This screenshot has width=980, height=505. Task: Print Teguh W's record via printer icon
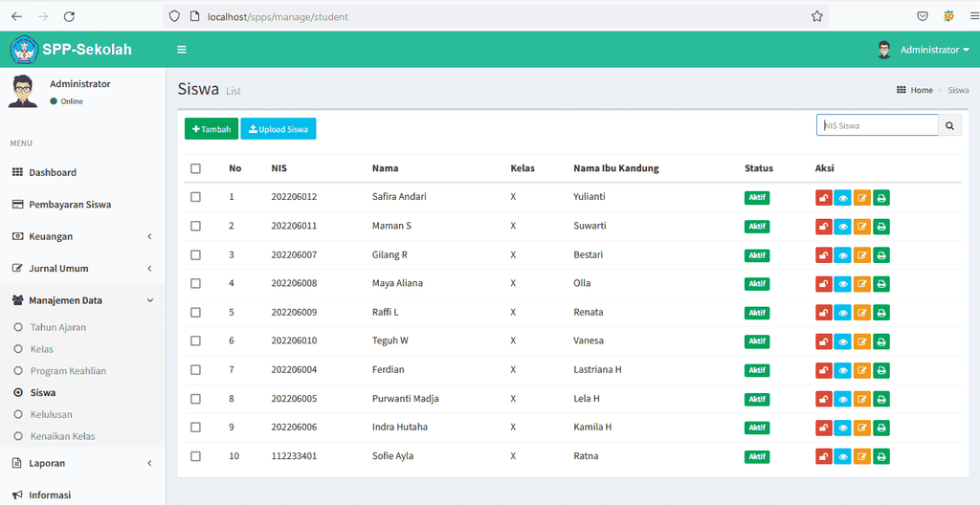click(881, 341)
